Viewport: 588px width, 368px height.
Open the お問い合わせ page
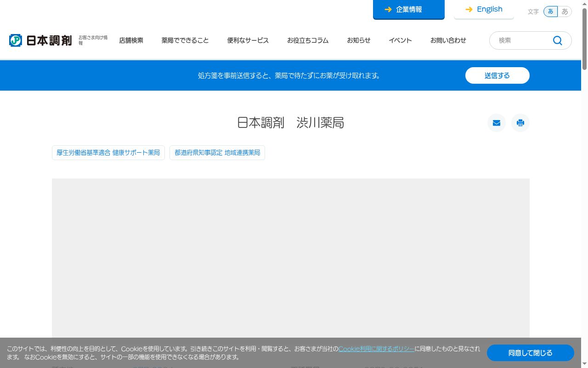(x=448, y=40)
